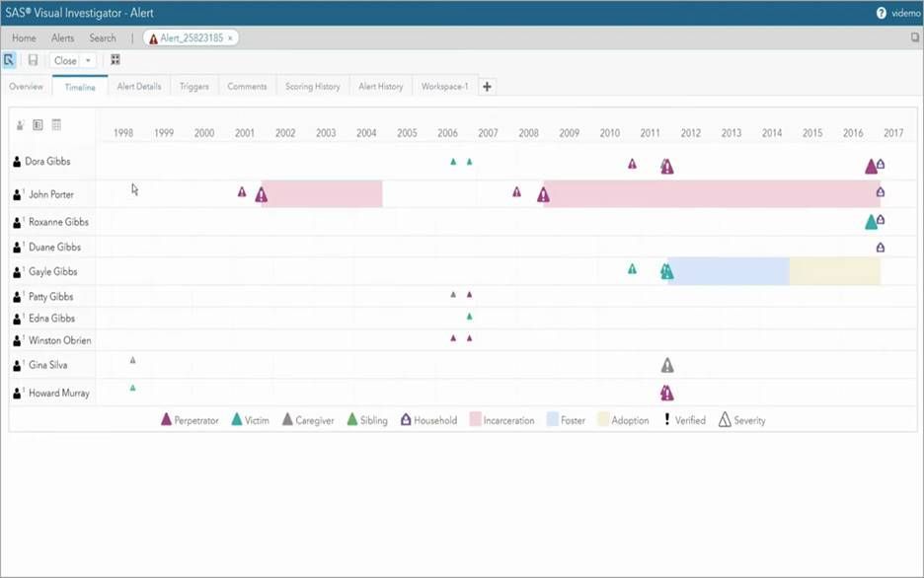This screenshot has height=578, width=924.
Task: Click the Close button
Action: coord(65,60)
